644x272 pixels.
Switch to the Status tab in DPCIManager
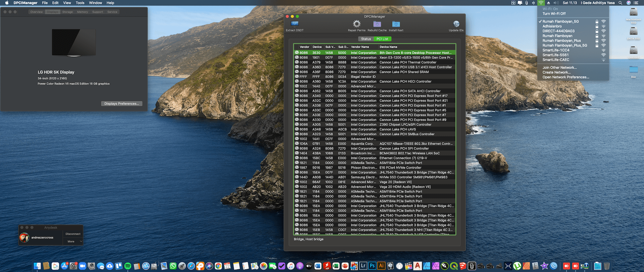tap(366, 39)
